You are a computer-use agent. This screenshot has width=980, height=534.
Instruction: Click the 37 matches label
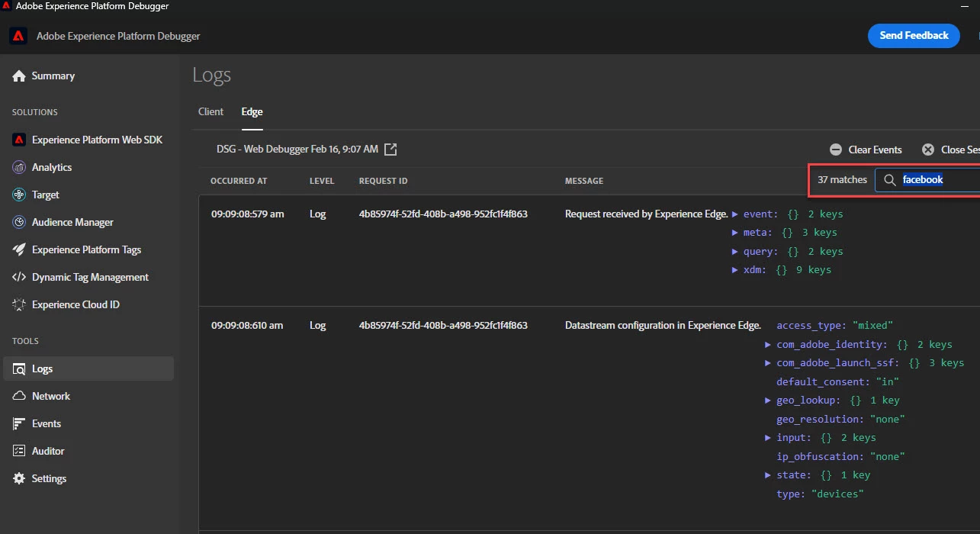pos(842,180)
